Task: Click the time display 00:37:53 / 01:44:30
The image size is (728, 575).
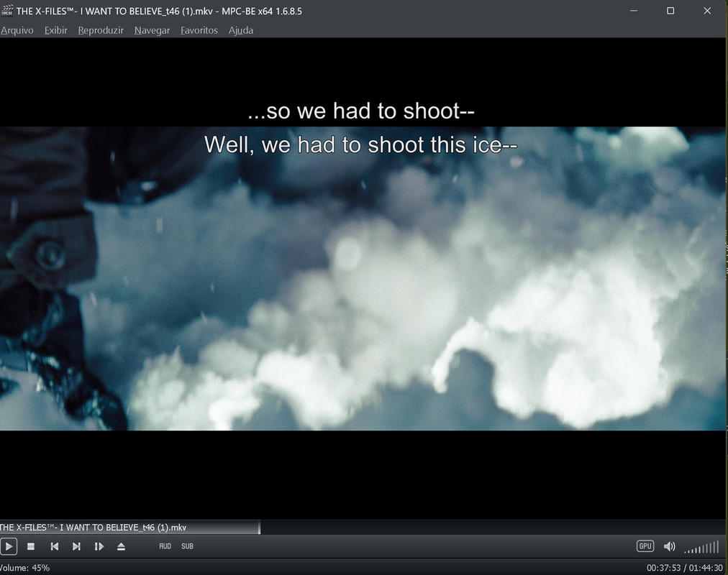Action: pos(684,568)
